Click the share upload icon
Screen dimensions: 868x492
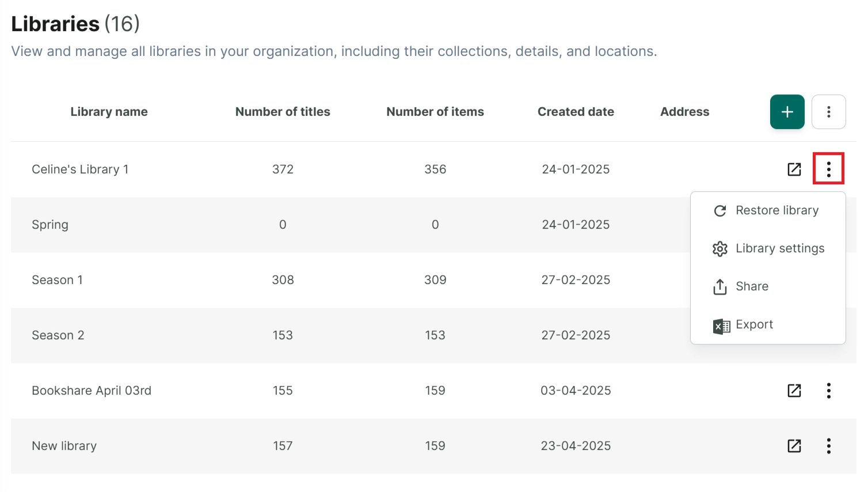tap(720, 287)
